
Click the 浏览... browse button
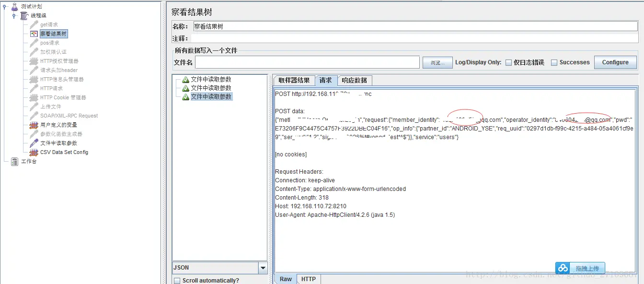437,62
